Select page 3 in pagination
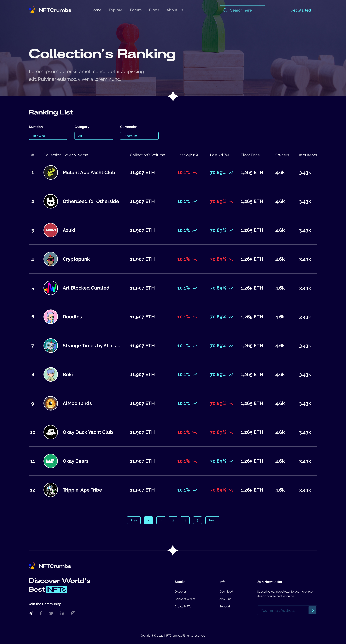This screenshot has width=346, height=644. click(173, 520)
